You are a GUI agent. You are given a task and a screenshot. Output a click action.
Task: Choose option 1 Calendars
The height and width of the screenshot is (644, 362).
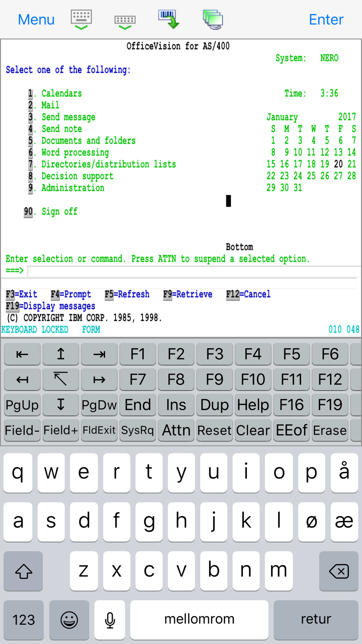pyautogui.click(x=55, y=93)
